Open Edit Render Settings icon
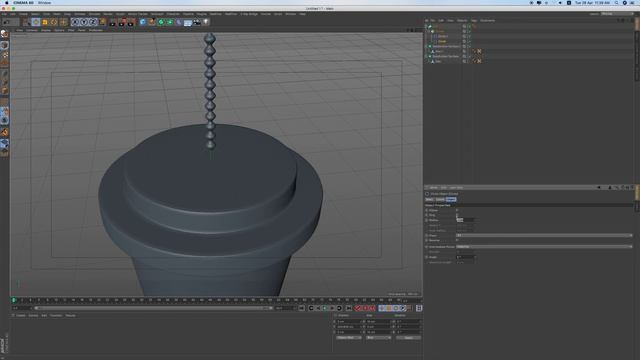 (131, 22)
